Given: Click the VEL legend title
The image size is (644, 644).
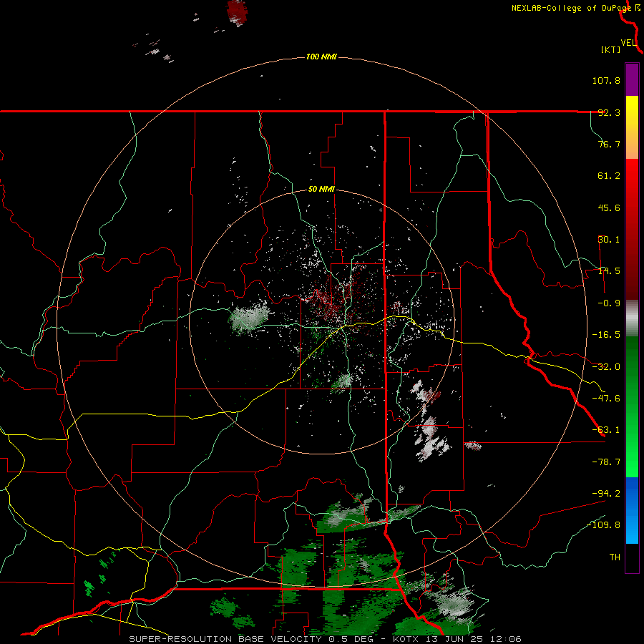Looking at the screenshot, I should [x=628, y=43].
